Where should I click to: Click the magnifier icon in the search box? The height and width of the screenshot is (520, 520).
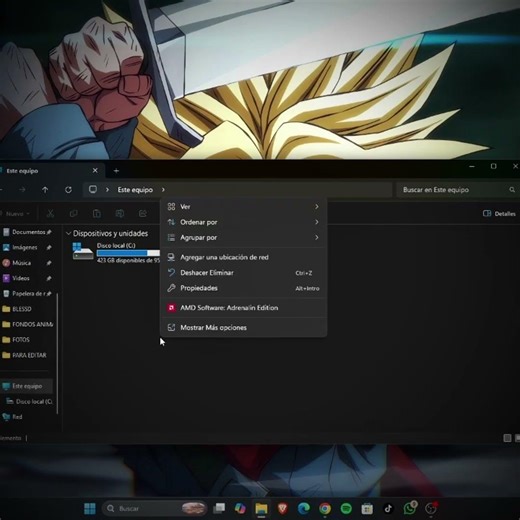pyautogui.click(x=512, y=190)
